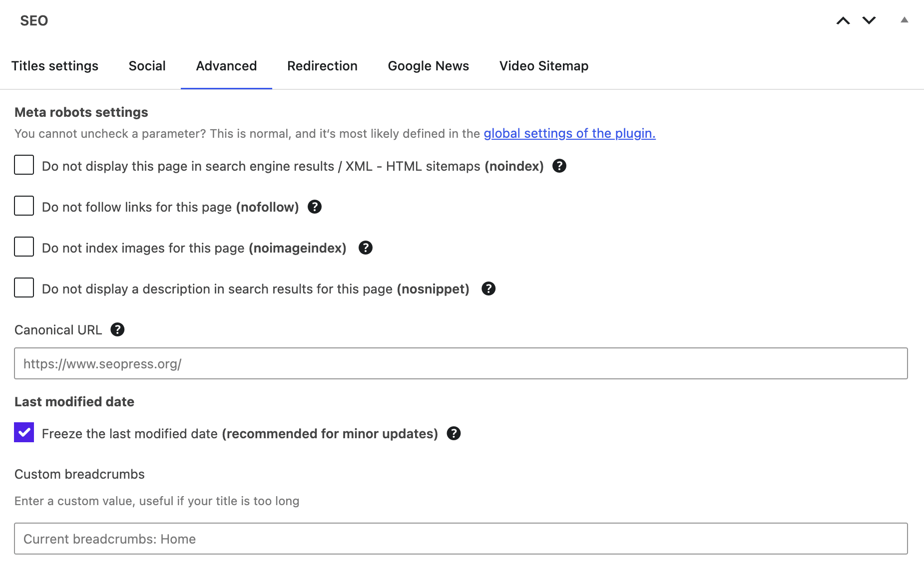Open help for Freeze last modified date
The height and width of the screenshot is (578, 924).
click(453, 433)
